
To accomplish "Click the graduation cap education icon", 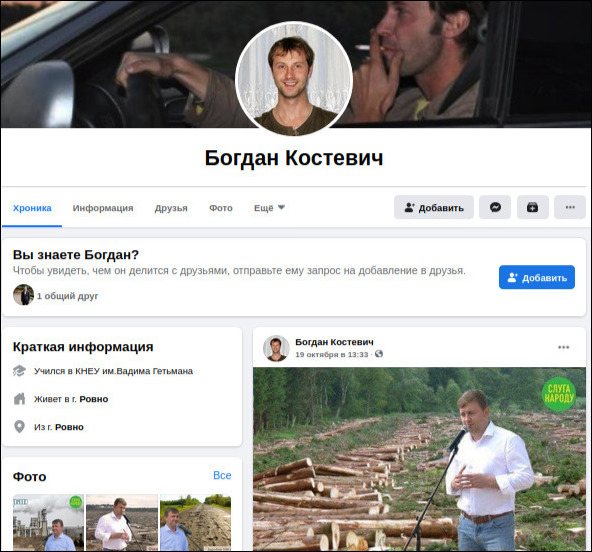I will pos(19,371).
